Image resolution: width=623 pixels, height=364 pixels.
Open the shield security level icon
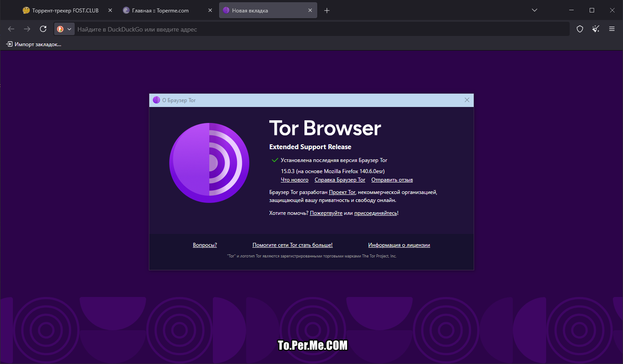[x=580, y=29]
